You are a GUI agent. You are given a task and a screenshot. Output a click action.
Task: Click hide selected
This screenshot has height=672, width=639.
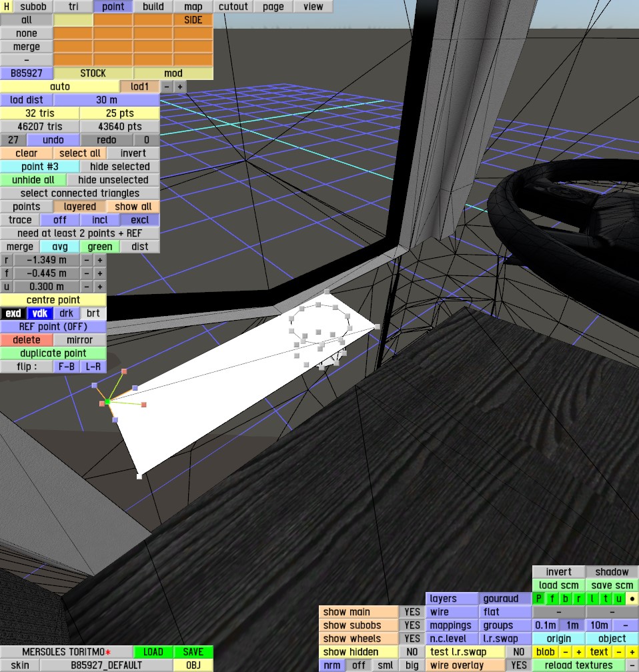coord(119,166)
